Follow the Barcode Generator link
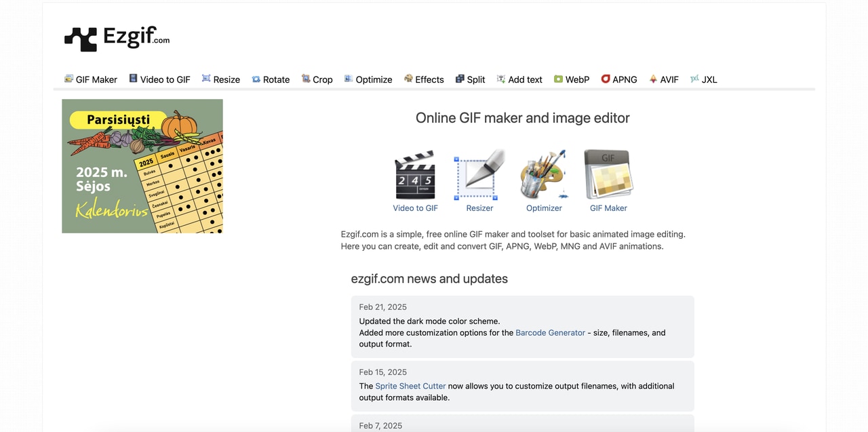The width and height of the screenshot is (868, 432). click(x=550, y=333)
